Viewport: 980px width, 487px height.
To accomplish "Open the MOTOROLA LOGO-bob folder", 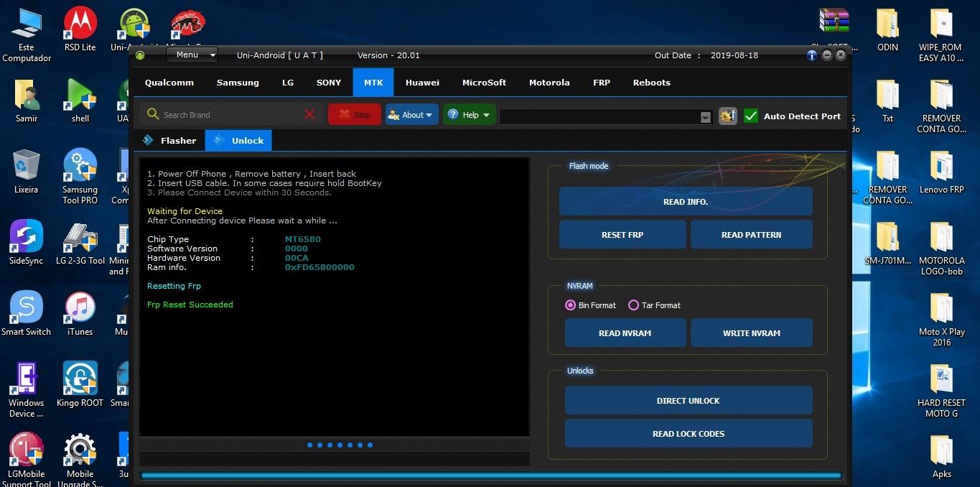I will pyautogui.click(x=941, y=248).
